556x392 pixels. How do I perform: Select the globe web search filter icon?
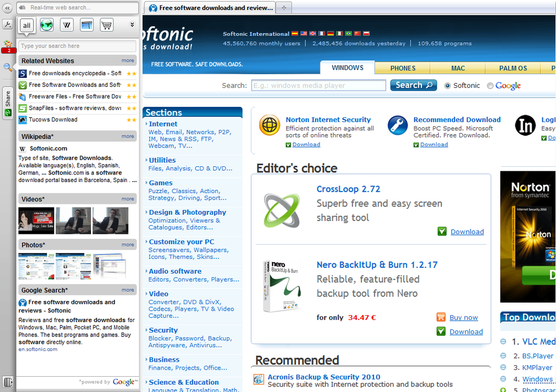coord(46,25)
